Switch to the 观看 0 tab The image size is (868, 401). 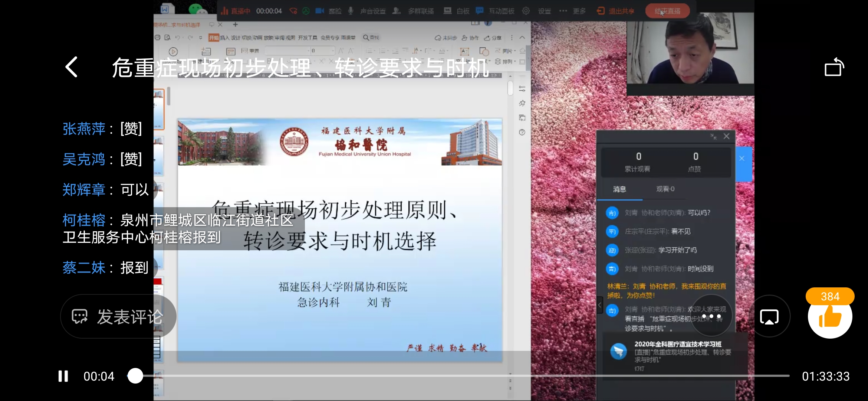pyautogui.click(x=665, y=189)
